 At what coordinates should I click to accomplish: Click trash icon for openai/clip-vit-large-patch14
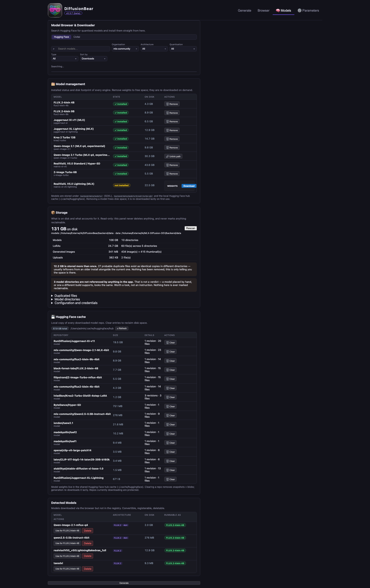point(168,452)
